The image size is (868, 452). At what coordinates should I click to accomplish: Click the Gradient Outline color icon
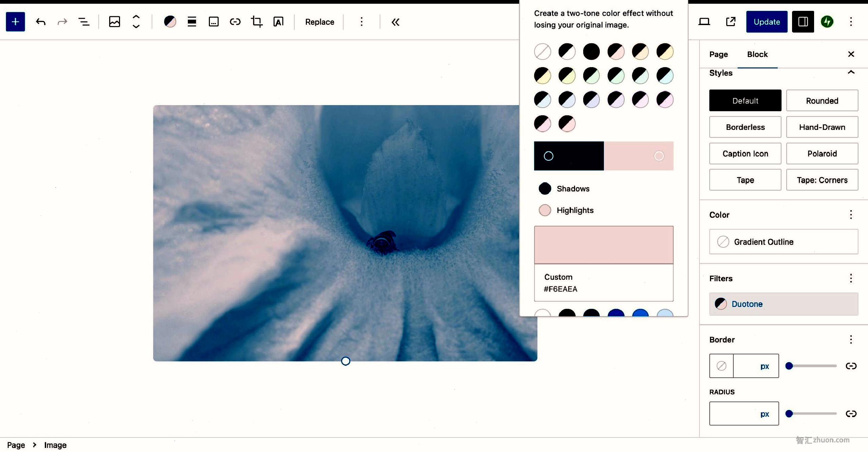pos(723,242)
